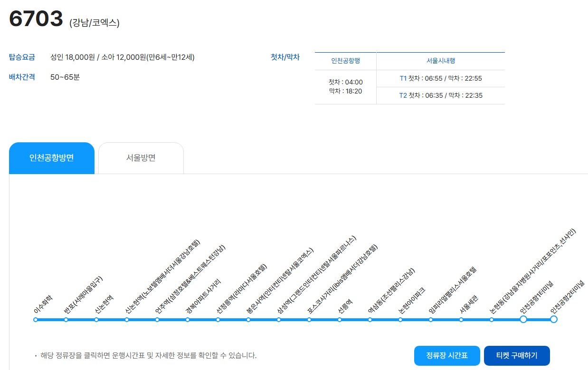Click the 포스코사거리 stop marker
Screen dimensions: 588x370
point(308,320)
